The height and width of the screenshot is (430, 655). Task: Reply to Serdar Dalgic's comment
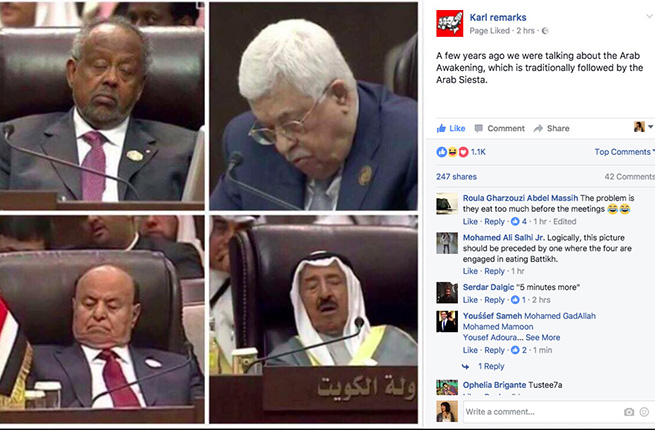coord(494,300)
